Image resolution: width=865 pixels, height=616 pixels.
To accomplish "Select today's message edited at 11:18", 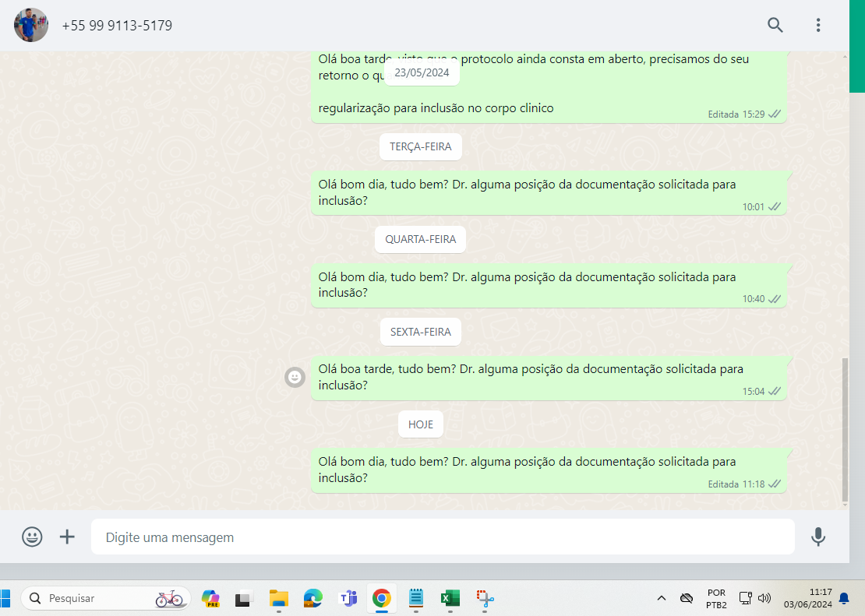I will click(549, 470).
